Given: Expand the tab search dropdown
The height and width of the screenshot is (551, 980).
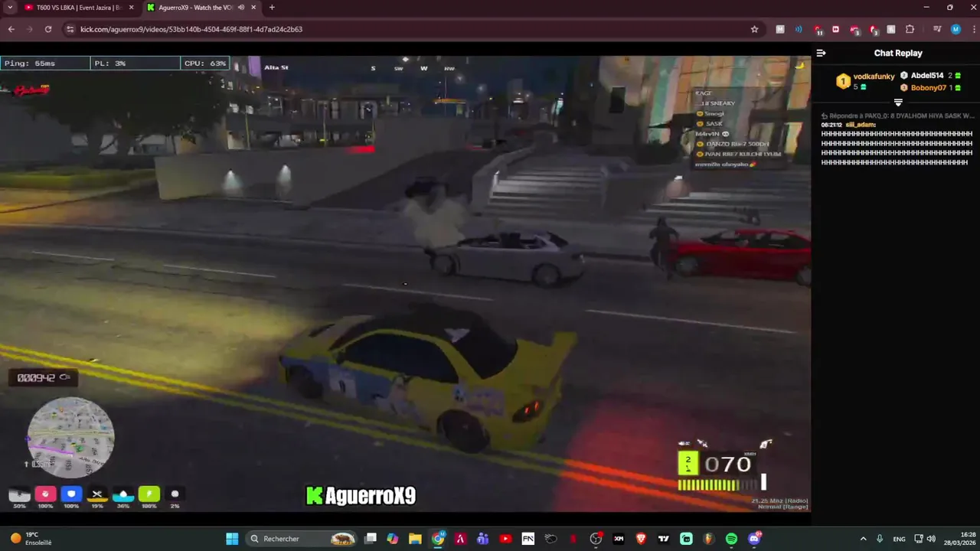Looking at the screenshot, I should point(10,8).
